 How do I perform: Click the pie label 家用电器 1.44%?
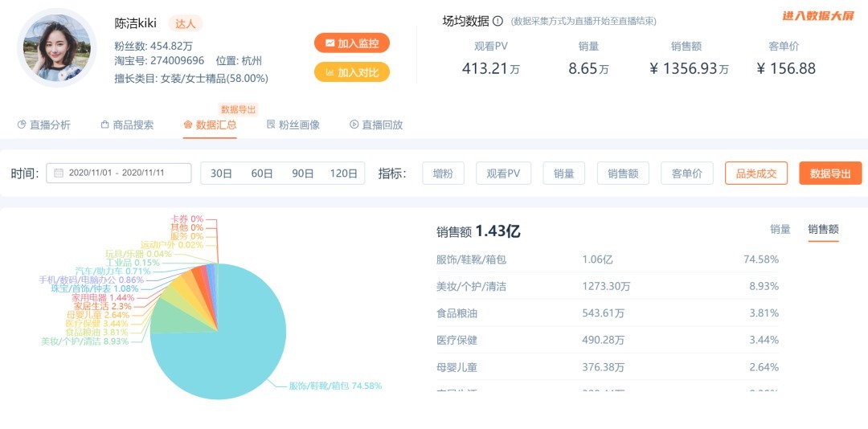click(104, 297)
